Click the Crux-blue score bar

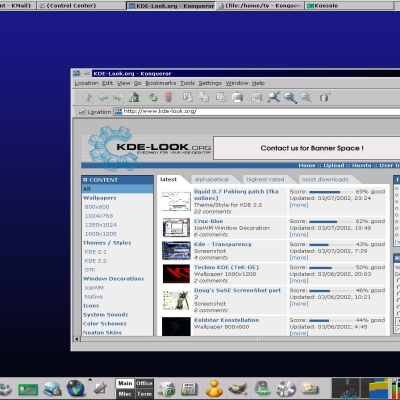[331, 221]
